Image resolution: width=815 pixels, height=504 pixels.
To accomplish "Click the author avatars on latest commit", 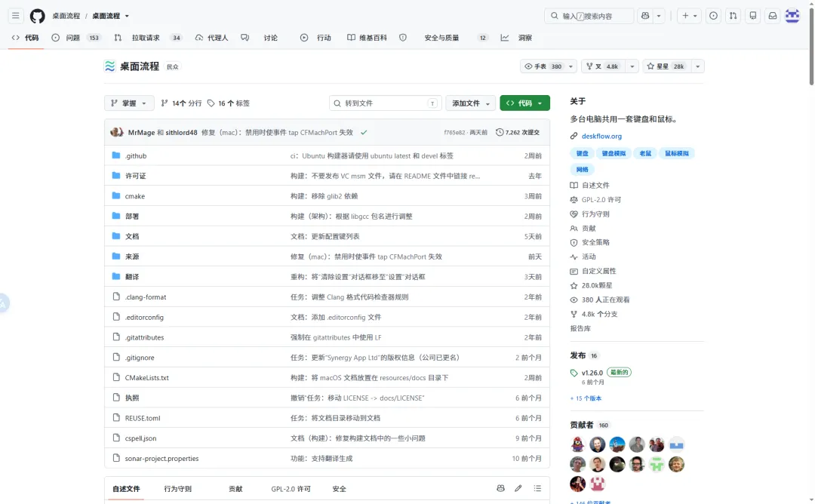I will coord(117,132).
